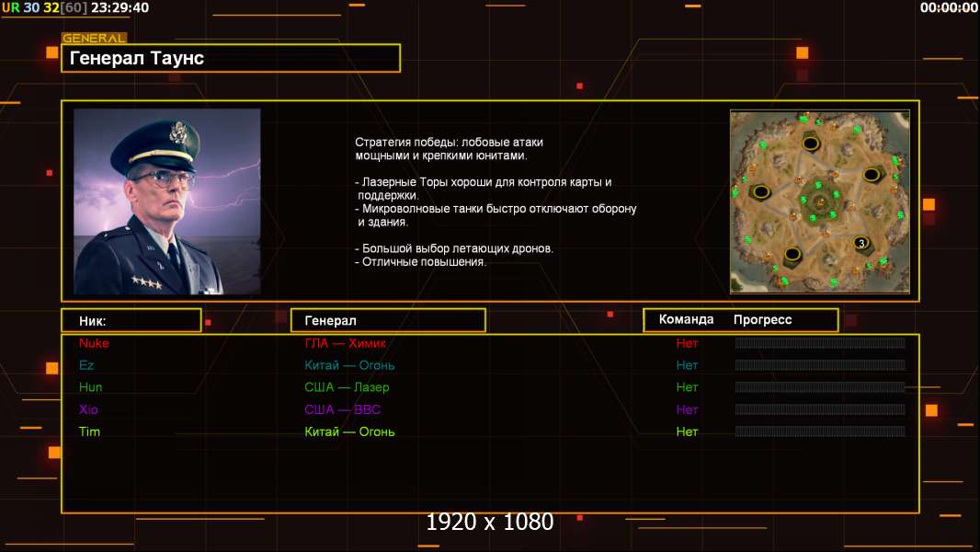
Task: Click the Нет team value for Hun
Action: (687, 387)
